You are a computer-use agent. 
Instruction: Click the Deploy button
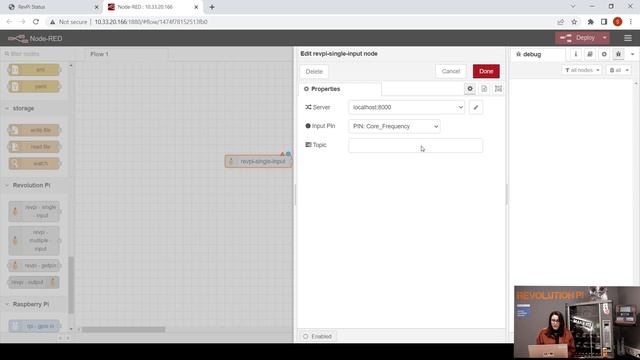[578, 38]
